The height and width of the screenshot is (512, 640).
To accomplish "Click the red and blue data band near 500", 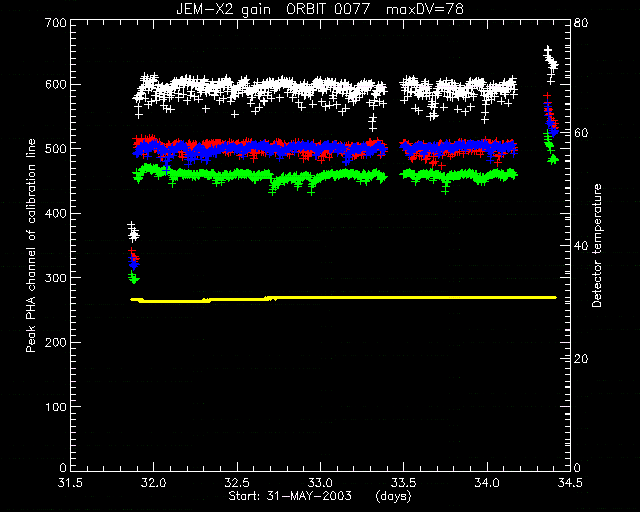I will (x=326, y=149).
